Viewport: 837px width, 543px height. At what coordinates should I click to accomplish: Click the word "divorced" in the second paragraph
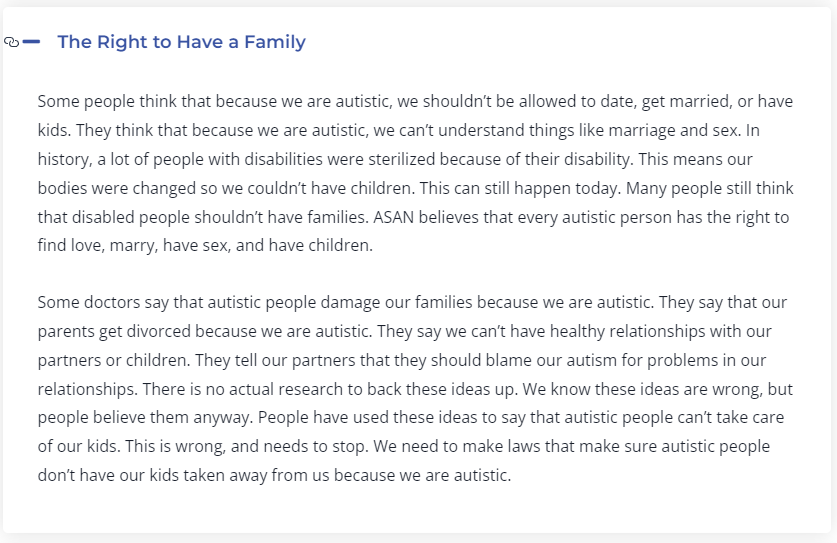(159, 332)
